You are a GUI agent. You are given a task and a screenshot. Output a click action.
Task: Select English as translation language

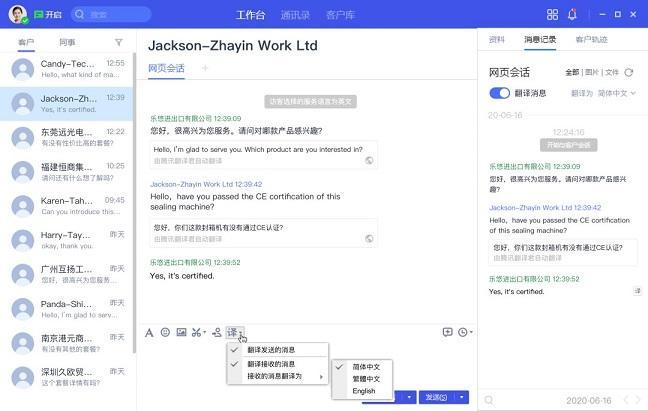364,391
